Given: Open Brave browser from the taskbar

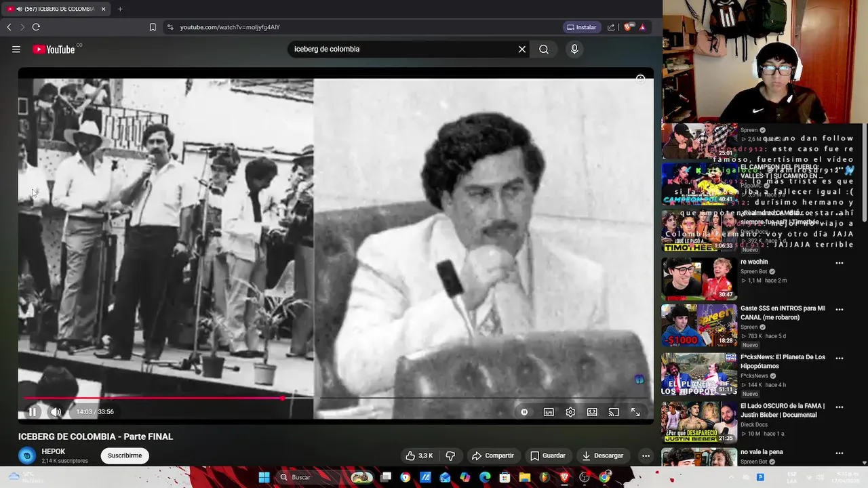Looking at the screenshot, I should [x=565, y=477].
